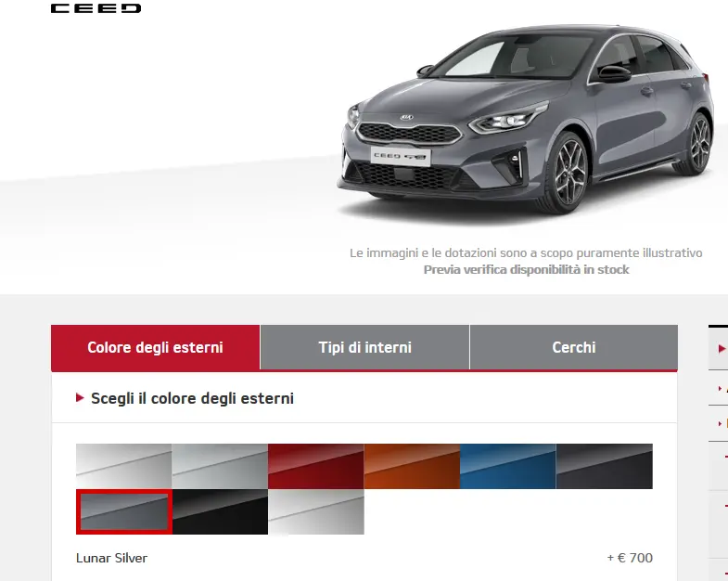Pick the blue exterior color swatch
This screenshot has height=581, width=728.
(x=508, y=466)
